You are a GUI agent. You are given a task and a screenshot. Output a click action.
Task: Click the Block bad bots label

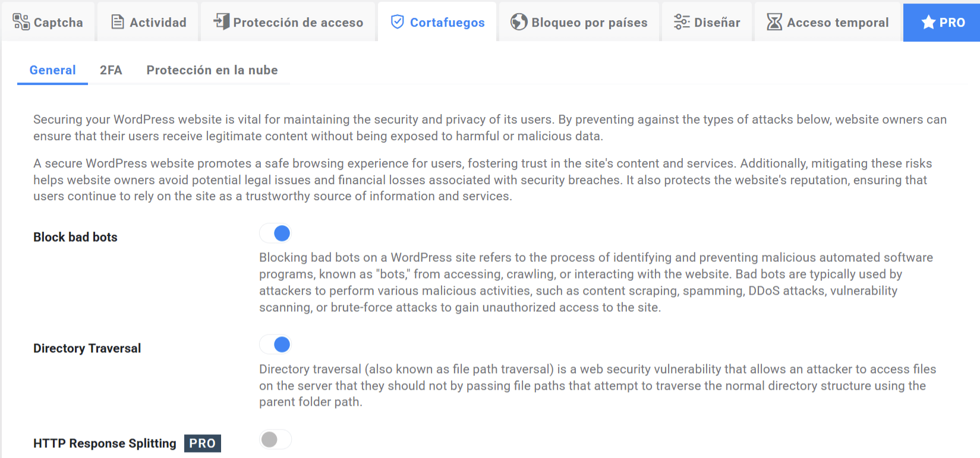click(75, 237)
